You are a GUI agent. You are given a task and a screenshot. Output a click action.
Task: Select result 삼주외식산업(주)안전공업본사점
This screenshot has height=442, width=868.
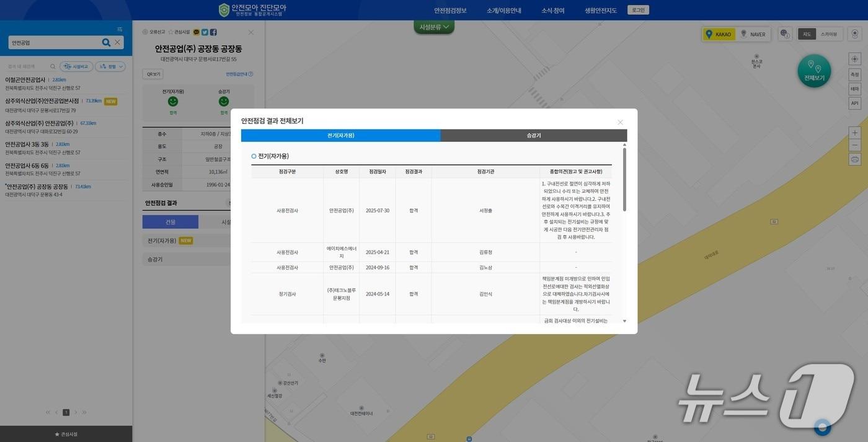42,100
